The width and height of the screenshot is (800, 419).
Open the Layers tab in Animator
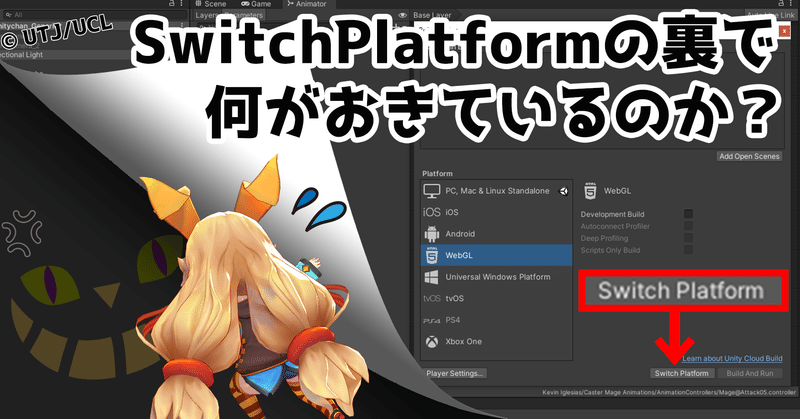[206, 15]
